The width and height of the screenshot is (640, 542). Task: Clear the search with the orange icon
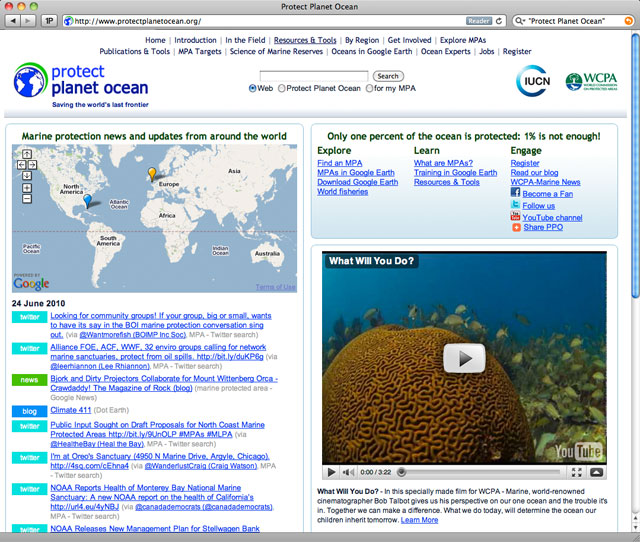point(629,21)
